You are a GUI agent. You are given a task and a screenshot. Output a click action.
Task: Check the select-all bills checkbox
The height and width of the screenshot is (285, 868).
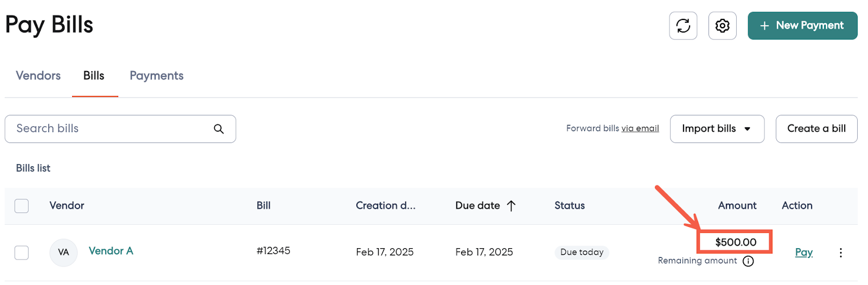(x=22, y=206)
